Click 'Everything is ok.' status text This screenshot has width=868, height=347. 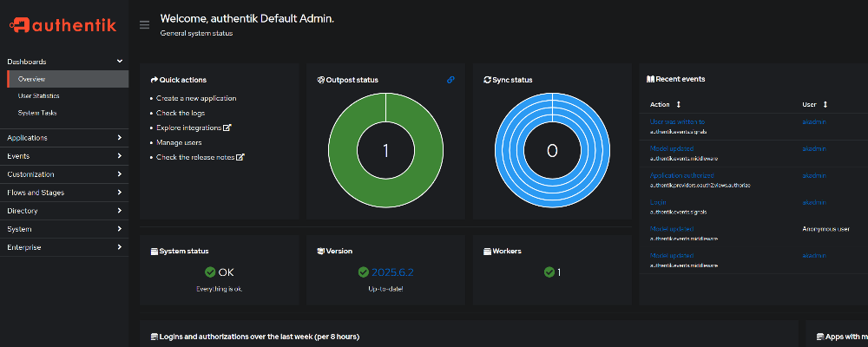click(220, 289)
